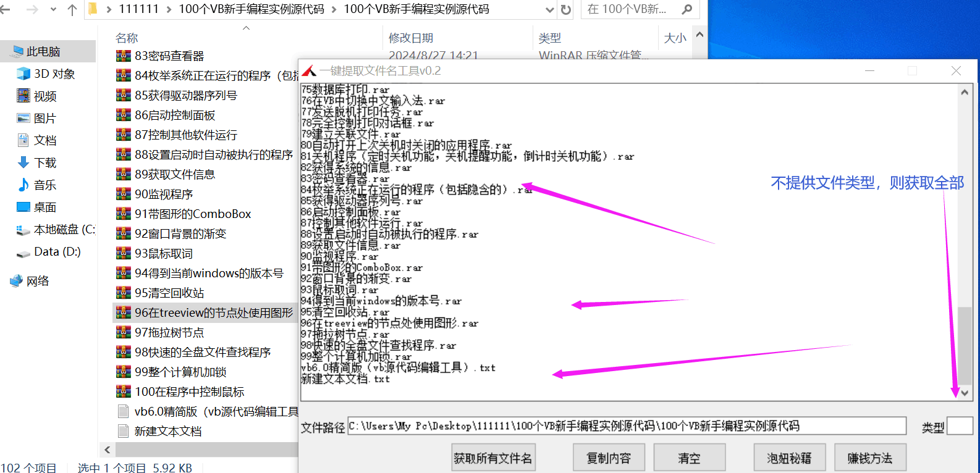Click the 3D 对象 icon in sidebar
Screen dimensions: 980x473
23,74
